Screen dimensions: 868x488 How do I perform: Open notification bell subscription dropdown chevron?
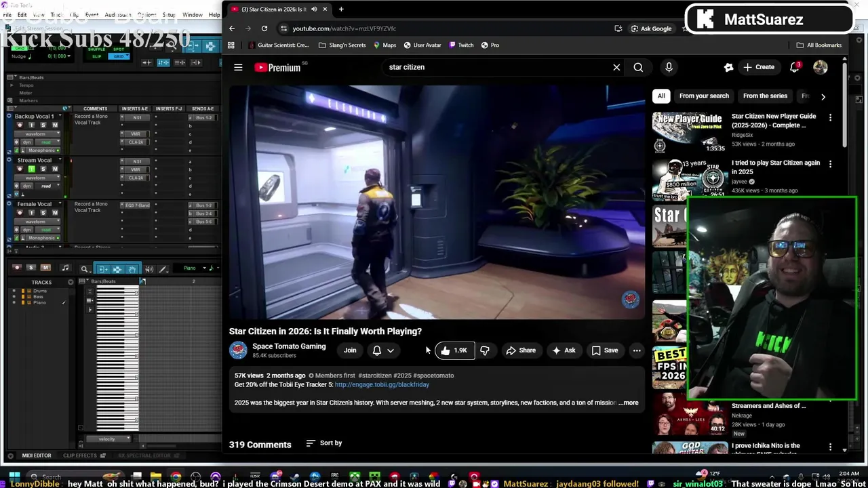tap(391, 350)
